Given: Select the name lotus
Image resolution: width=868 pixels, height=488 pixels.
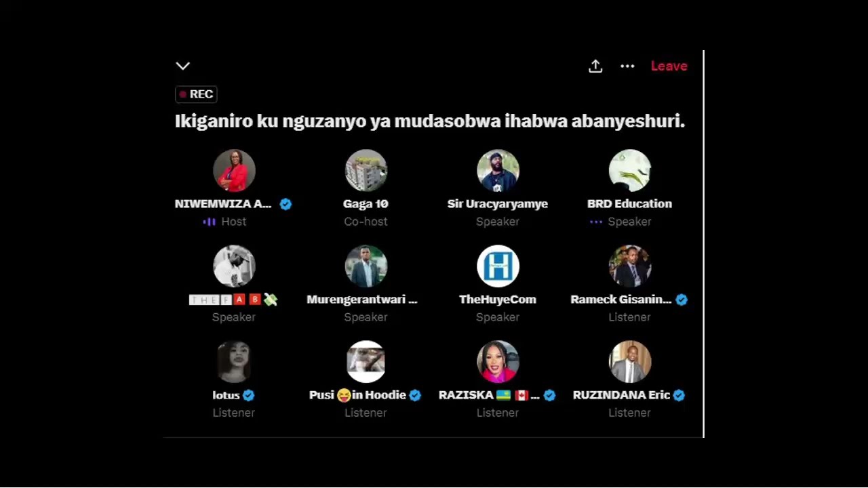Looking at the screenshot, I should click(x=226, y=395).
